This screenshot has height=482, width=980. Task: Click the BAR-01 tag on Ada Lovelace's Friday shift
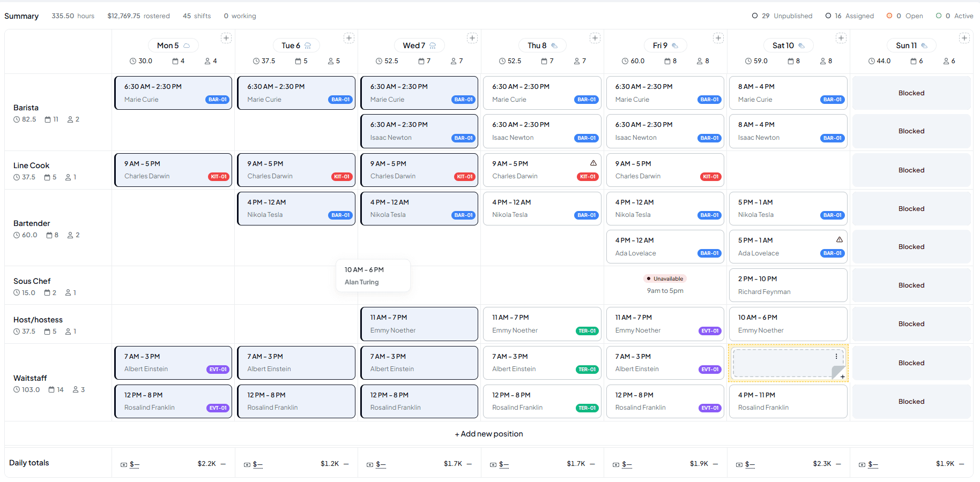[710, 253]
